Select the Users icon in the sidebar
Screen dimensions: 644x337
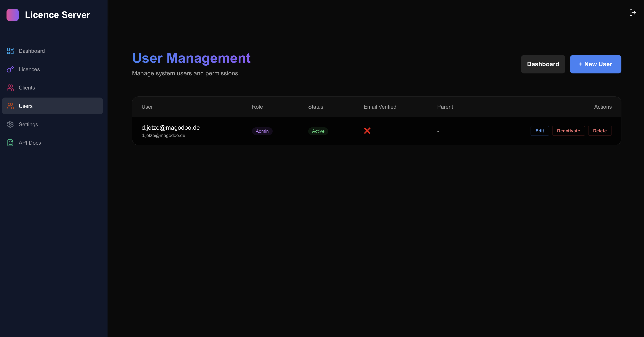coord(10,106)
